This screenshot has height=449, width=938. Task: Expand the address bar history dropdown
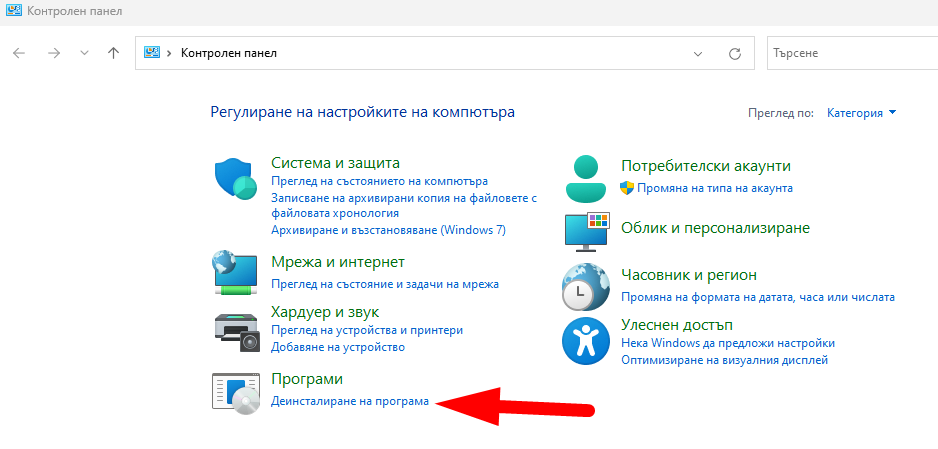[x=698, y=53]
